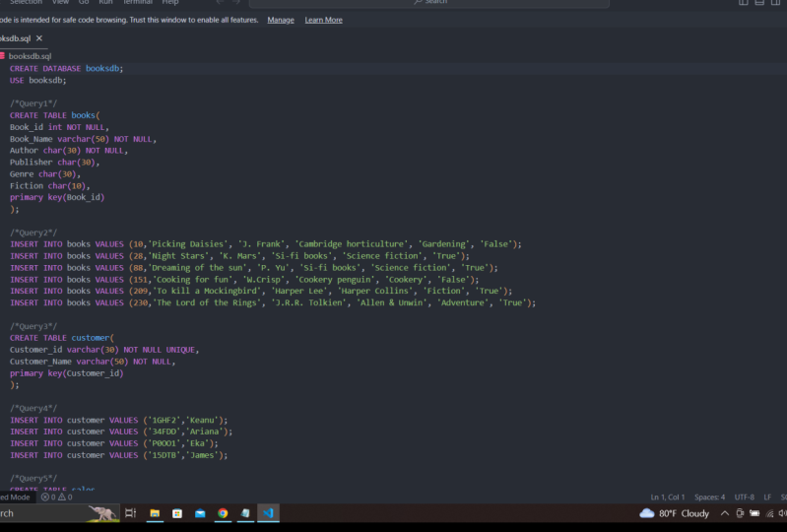
Task: Click the booksdb.sql breadcrumb file icon
Action: [x=3, y=56]
